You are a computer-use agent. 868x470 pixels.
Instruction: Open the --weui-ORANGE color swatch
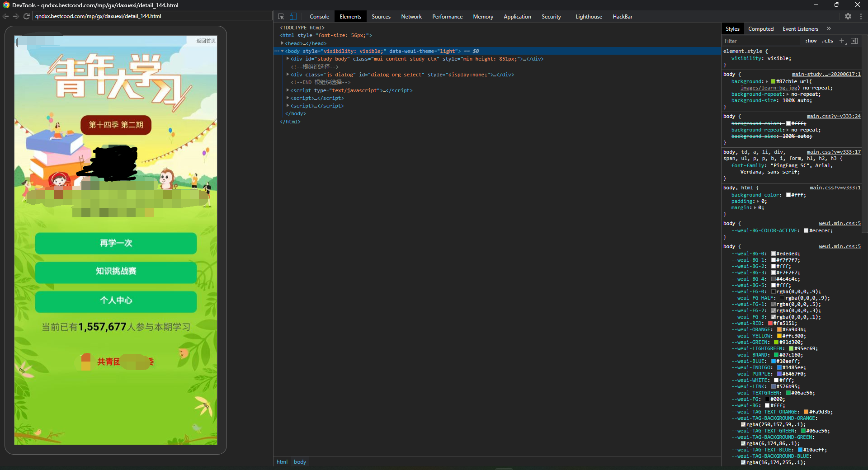click(779, 329)
